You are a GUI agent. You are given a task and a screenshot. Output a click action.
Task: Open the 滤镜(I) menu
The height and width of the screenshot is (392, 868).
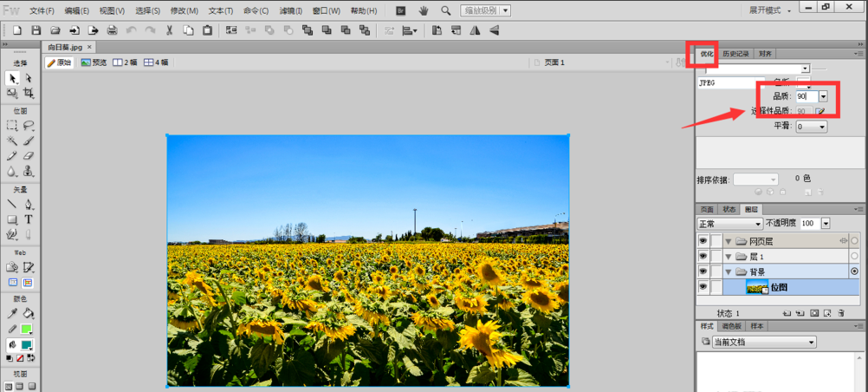tap(291, 10)
